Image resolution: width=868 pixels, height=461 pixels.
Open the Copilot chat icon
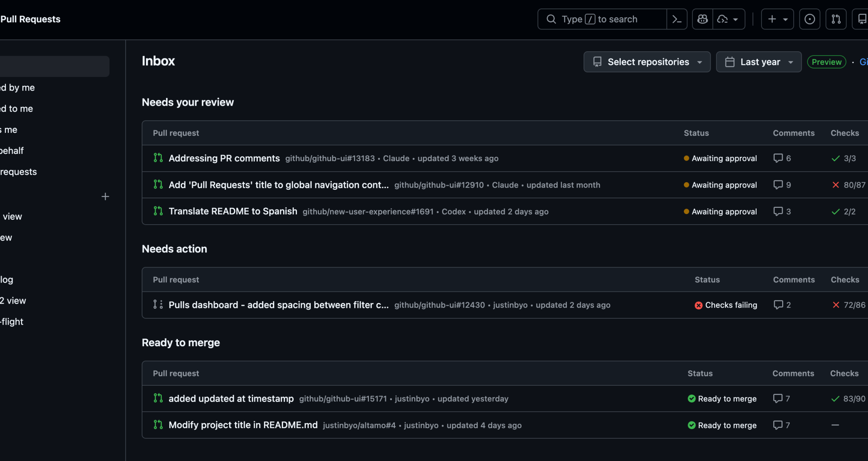pos(702,19)
